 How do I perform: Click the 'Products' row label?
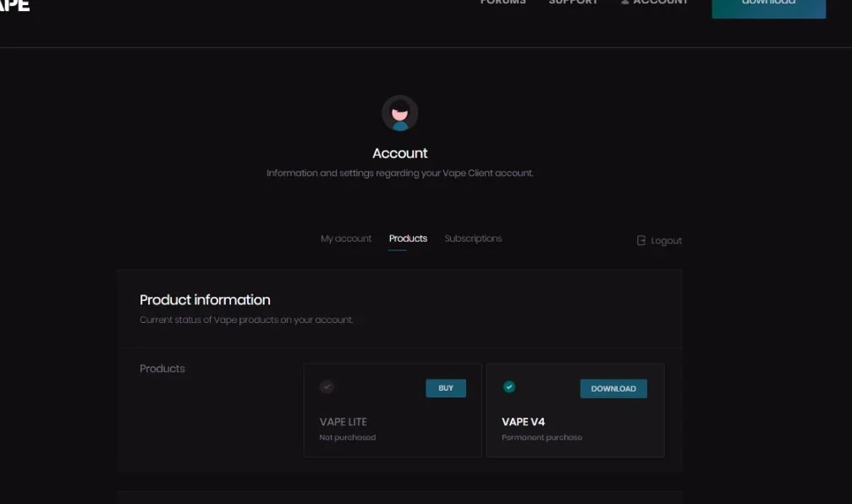[162, 369]
